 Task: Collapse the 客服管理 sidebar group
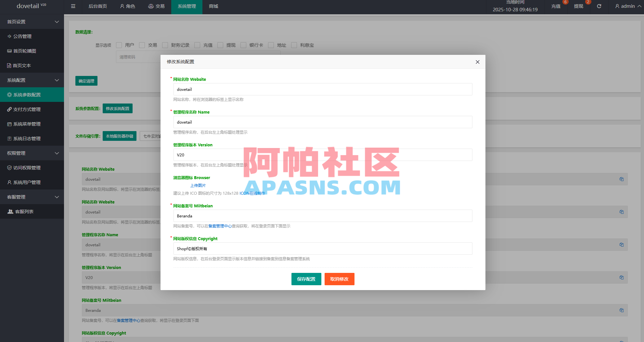click(x=32, y=197)
